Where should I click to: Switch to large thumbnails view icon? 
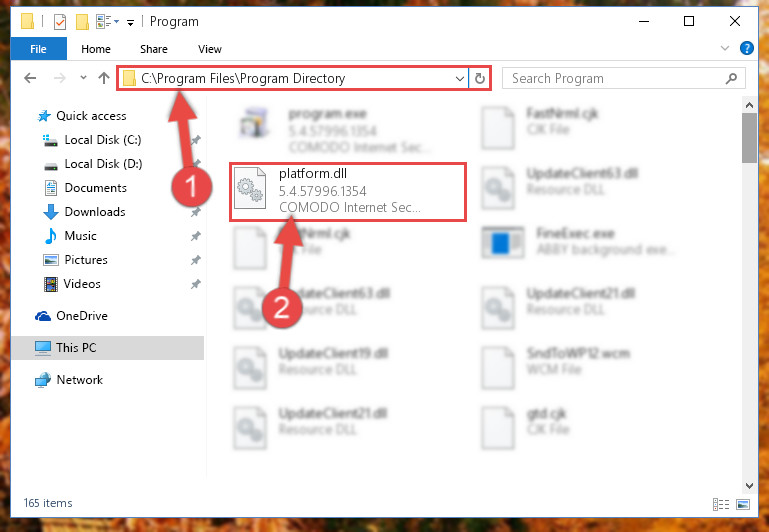(x=743, y=504)
